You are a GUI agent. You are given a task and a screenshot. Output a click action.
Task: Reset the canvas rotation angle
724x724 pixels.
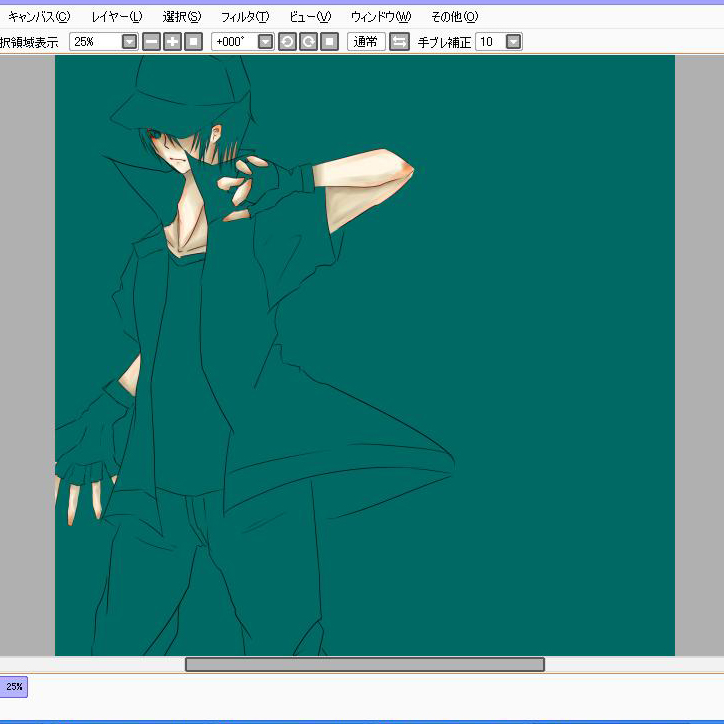[329, 42]
